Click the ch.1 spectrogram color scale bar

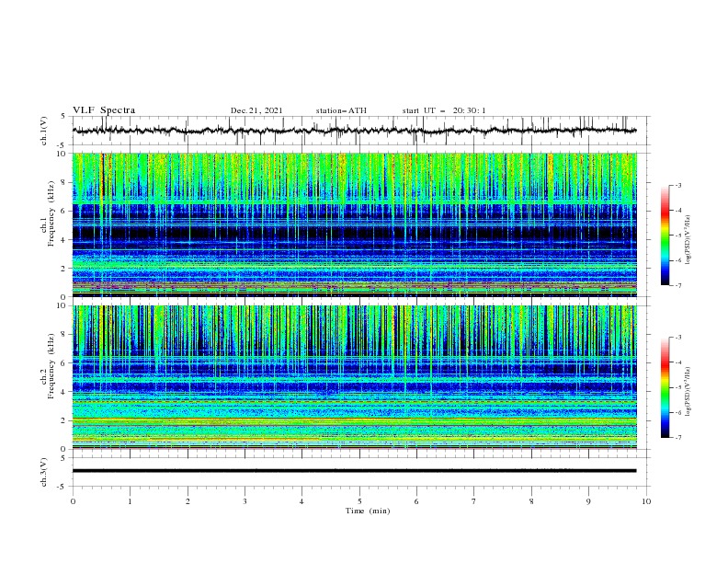665,235
